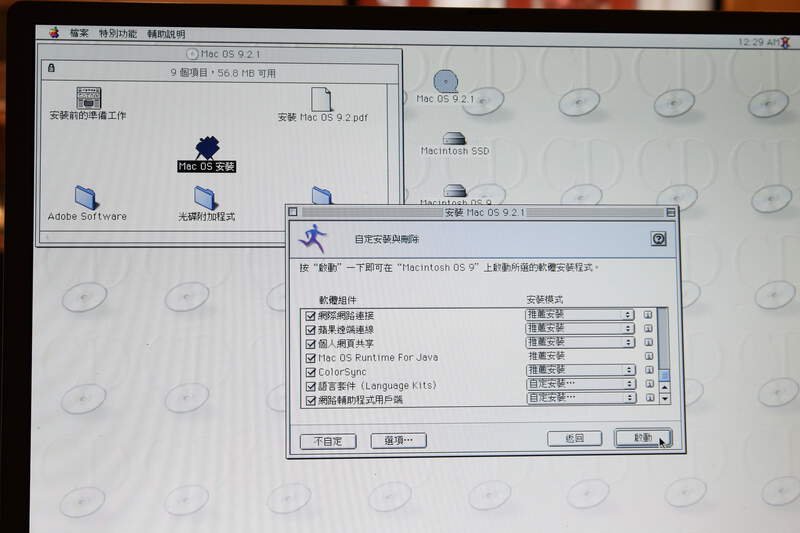Uncheck 網際網路連接 checkbox
Image resolution: width=800 pixels, height=533 pixels.
pyautogui.click(x=310, y=316)
